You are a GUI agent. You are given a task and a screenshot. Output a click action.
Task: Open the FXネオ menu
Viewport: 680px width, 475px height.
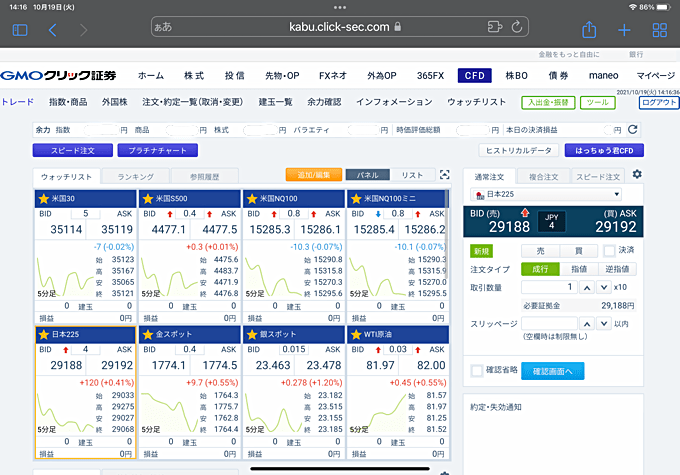pos(333,75)
